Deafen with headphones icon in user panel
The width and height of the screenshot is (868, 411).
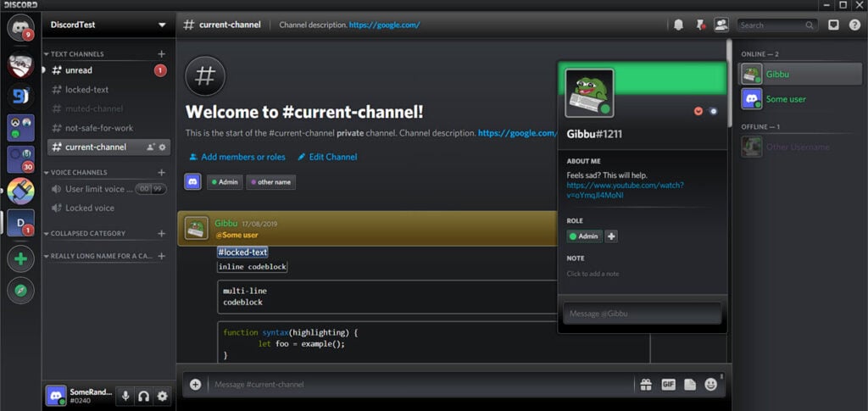click(x=144, y=396)
